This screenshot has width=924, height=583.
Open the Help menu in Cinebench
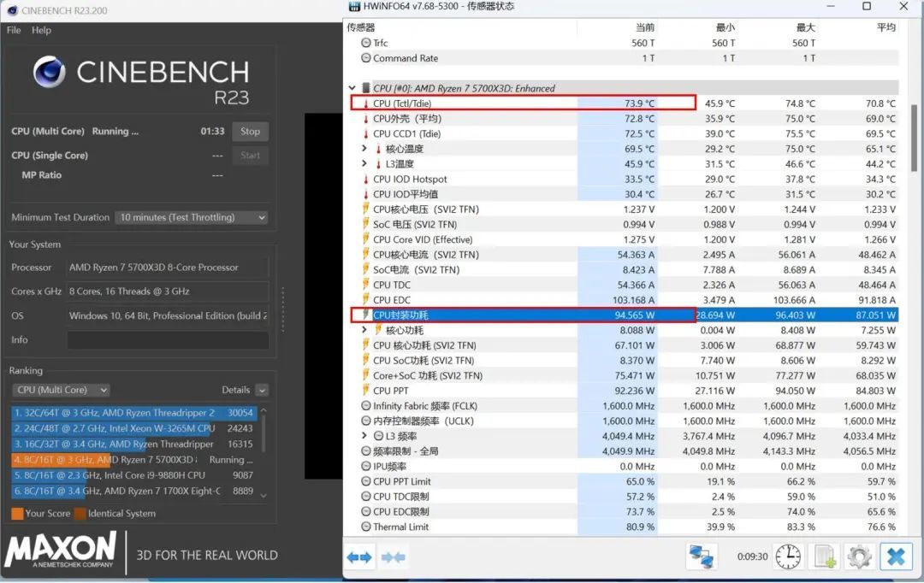[x=40, y=30]
